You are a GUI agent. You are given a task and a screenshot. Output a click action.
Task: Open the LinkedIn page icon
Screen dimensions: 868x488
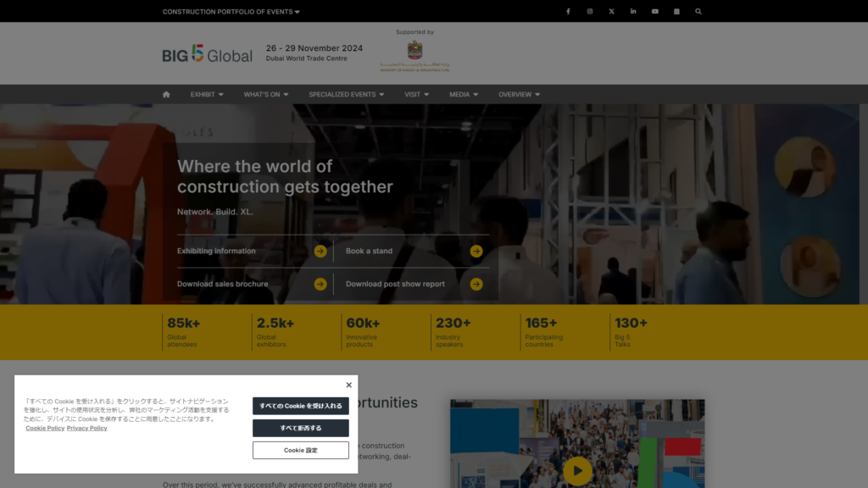pos(632,11)
